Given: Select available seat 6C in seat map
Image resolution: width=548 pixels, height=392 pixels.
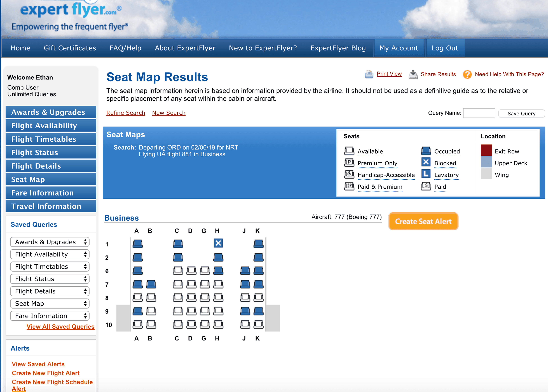Looking at the screenshot, I should (x=178, y=271).
